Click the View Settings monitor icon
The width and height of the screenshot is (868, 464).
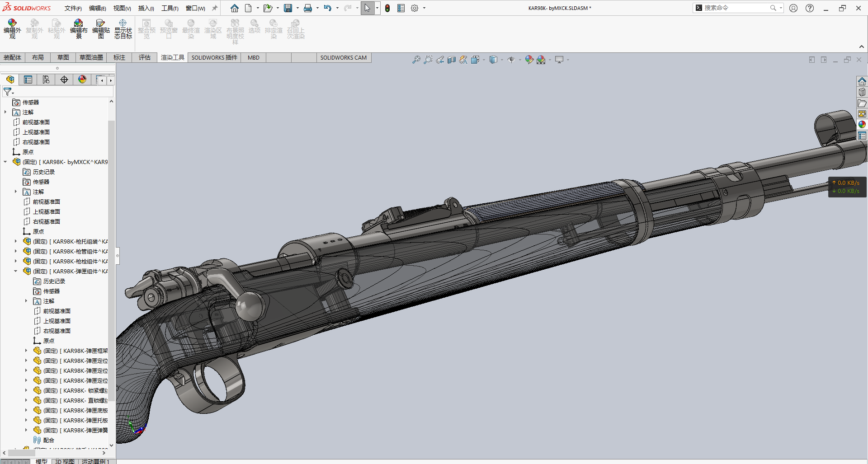559,60
